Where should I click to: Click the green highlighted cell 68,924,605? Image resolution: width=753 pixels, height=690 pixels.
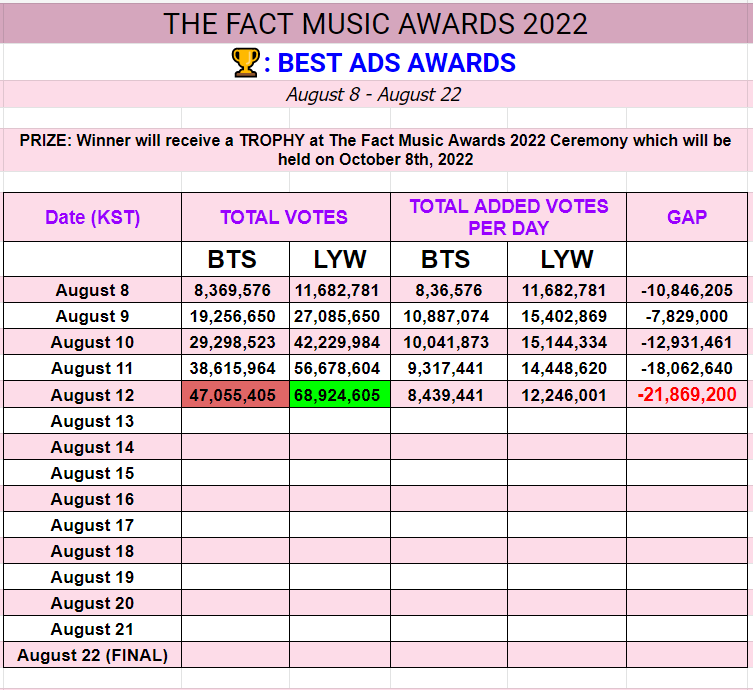pyautogui.click(x=340, y=395)
